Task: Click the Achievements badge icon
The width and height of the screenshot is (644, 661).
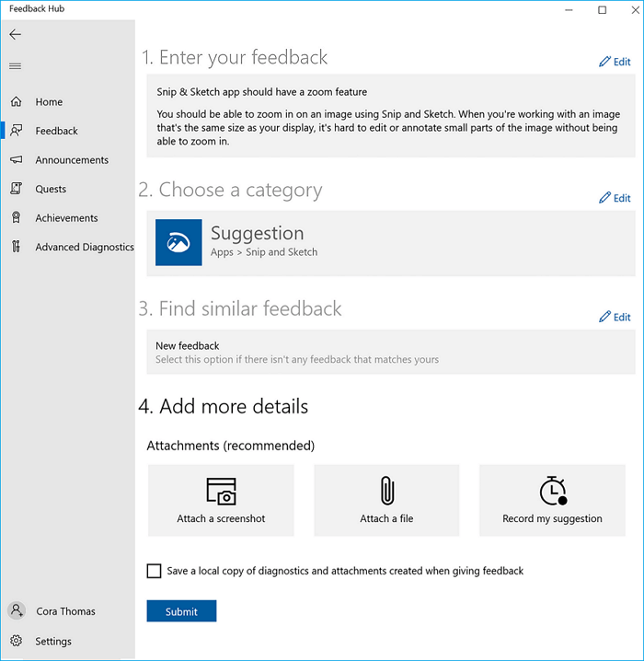Action: [16, 218]
